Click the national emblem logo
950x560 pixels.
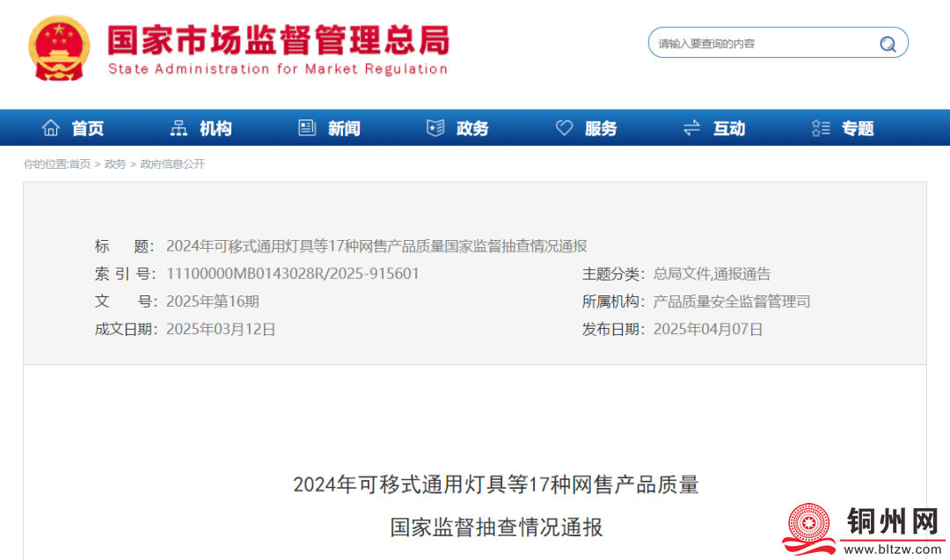[60, 47]
